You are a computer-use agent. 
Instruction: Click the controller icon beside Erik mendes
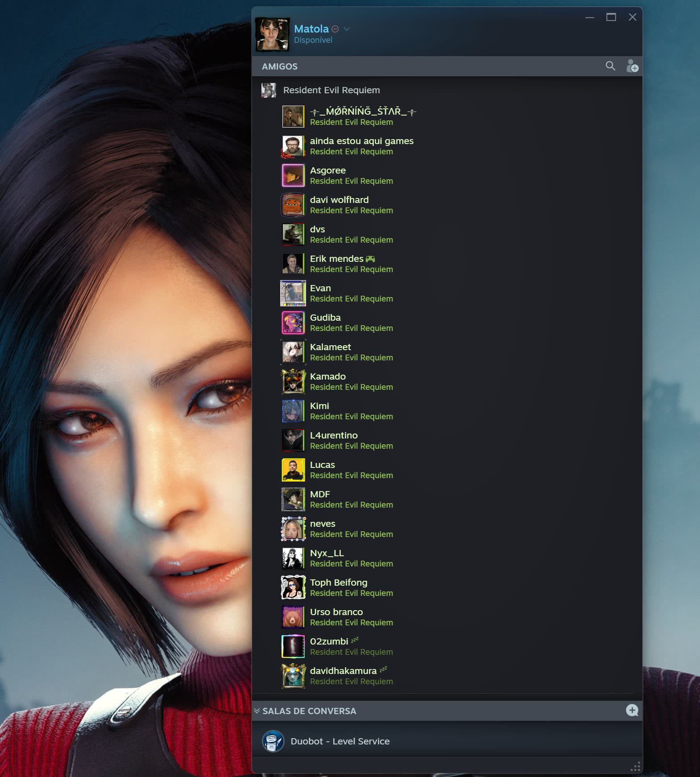coord(370,259)
